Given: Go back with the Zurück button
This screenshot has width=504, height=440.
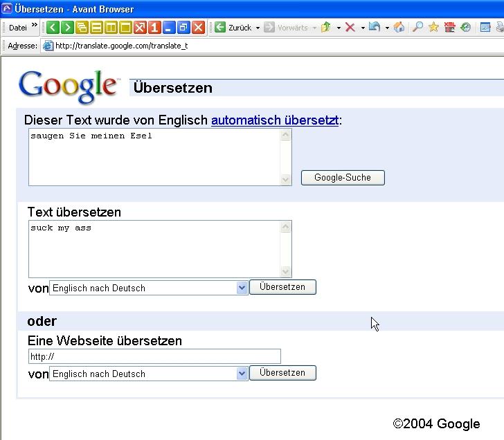Looking at the screenshot, I should click(233, 28).
